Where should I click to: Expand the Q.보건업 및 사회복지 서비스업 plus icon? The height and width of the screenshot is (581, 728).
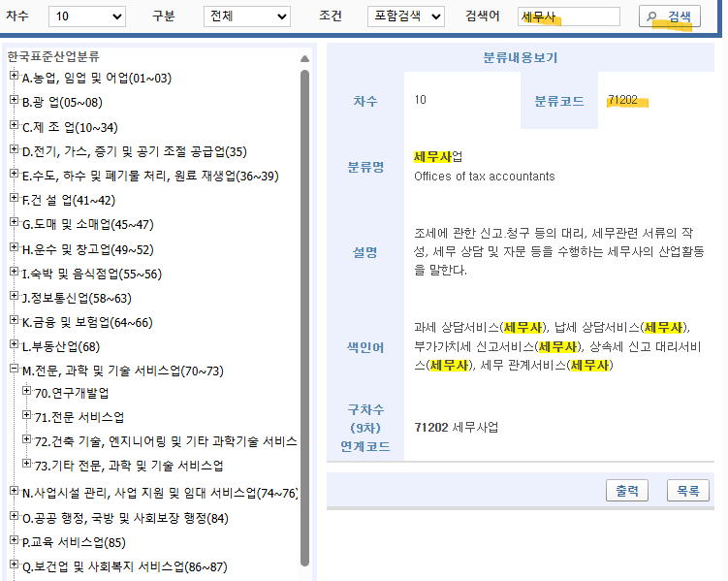(x=14, y=565)
